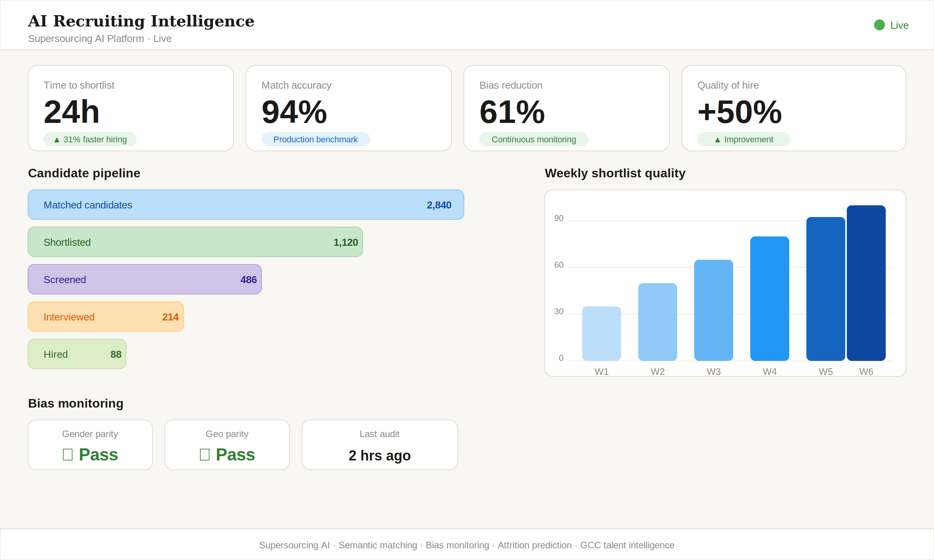Click the 90 y-axis label
This screenshot has height=560, width=934.
(x=559, y=218)
